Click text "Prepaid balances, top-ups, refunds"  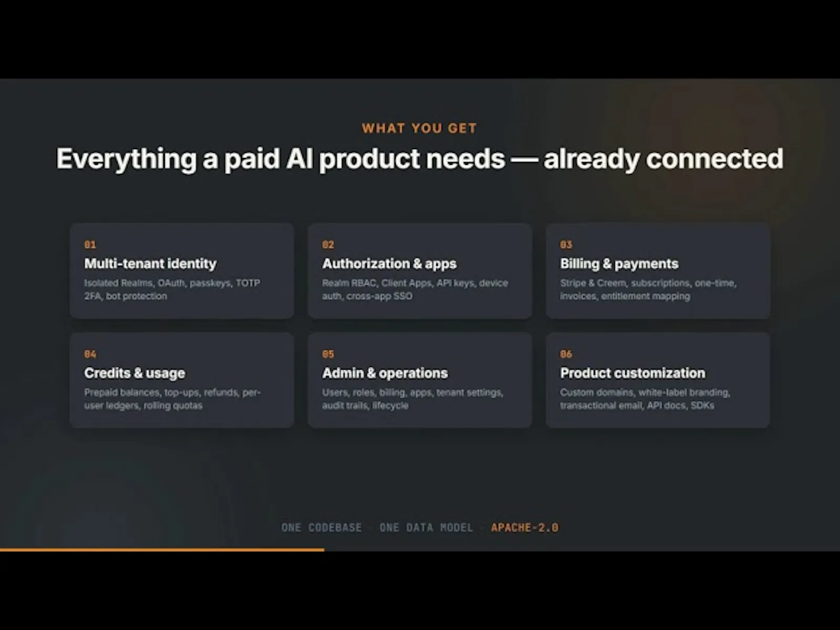pyautogui.click(x=161, y=393)
